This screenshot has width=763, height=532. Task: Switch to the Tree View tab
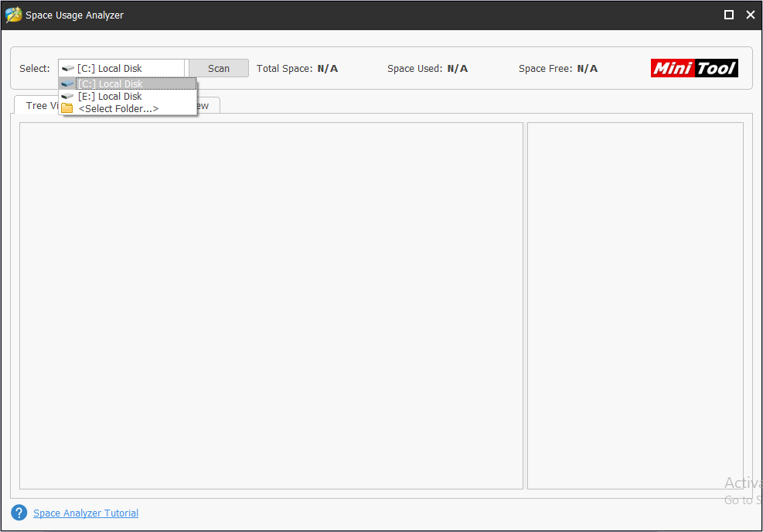pos(35,105)
